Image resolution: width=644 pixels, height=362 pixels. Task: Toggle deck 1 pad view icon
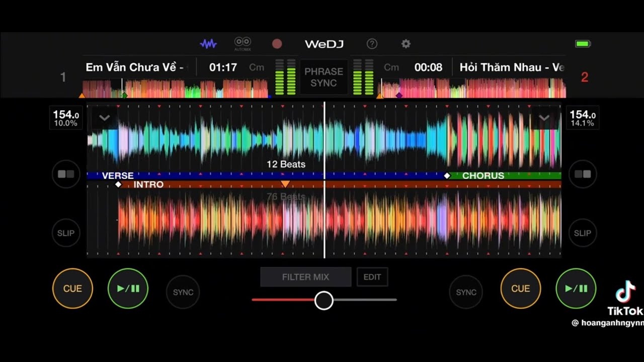click(x=66, y=174)
